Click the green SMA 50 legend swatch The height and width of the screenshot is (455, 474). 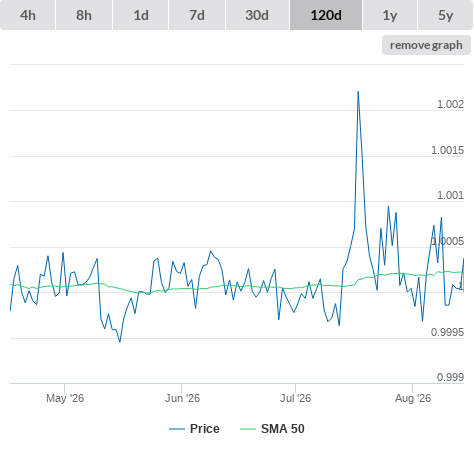tap(248, 429)
